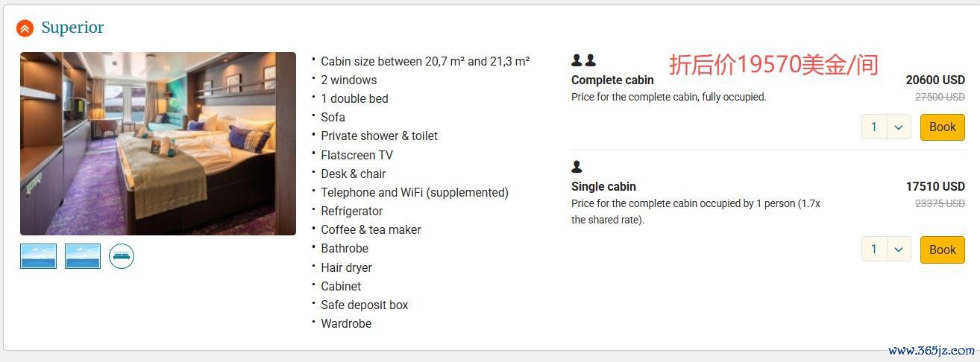Click the struck-through 27500 USD price
This screenshot has height=362, width=980.
(939, 97)
